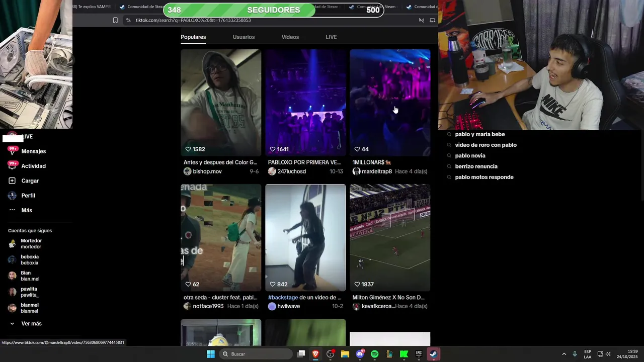
Task: Play 'PABLOXO POR PRIMERA VE...' video thumbnail
Action: (305, 103)
